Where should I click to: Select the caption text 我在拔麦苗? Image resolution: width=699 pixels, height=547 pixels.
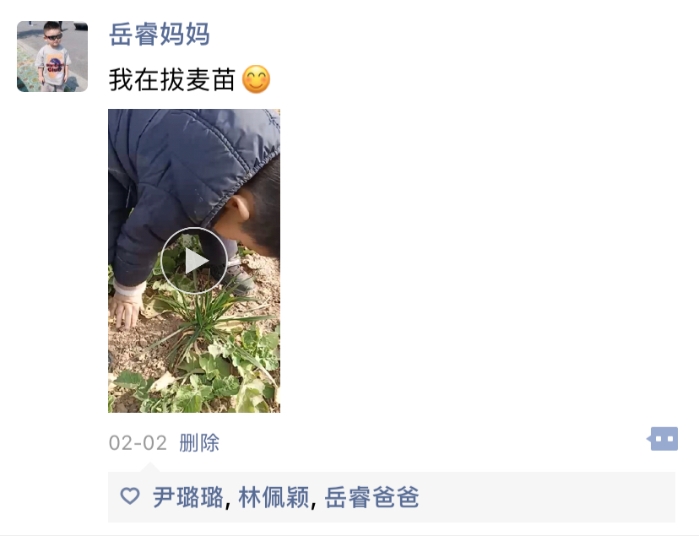point(172,79)
